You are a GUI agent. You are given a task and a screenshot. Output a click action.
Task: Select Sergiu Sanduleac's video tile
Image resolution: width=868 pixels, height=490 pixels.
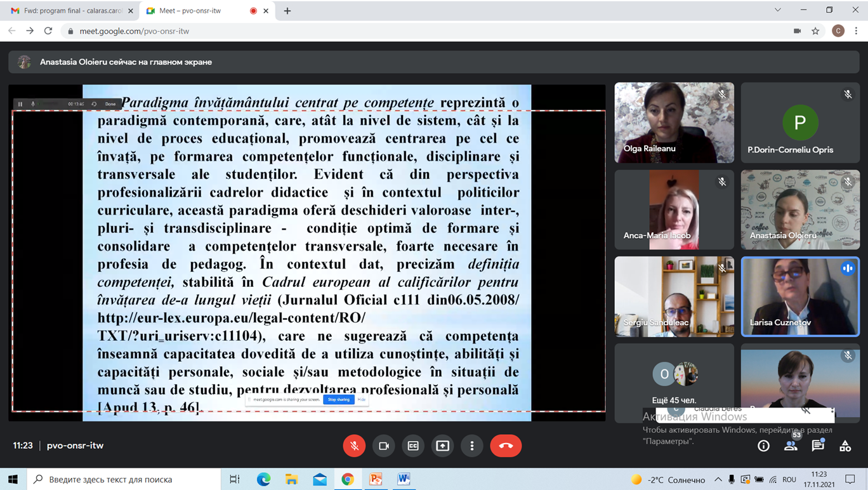[x=674, y=296]
